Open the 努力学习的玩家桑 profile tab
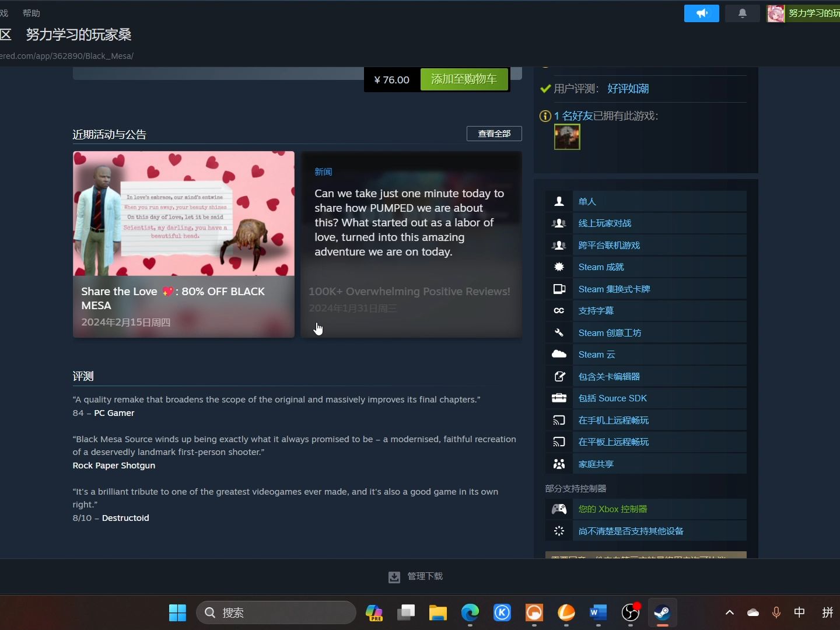 (79, 34)
